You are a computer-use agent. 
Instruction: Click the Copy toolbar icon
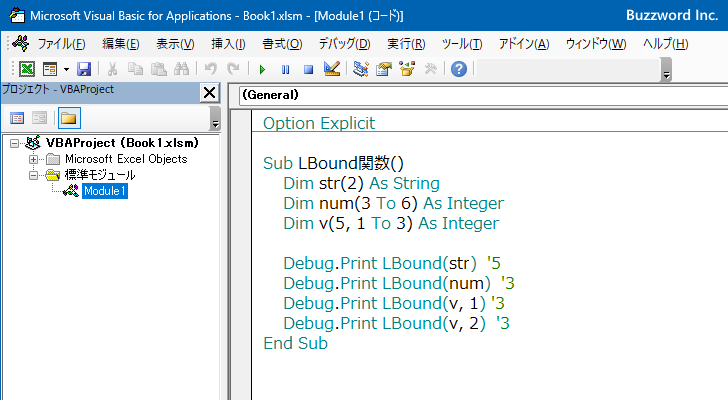click(135, 69)
